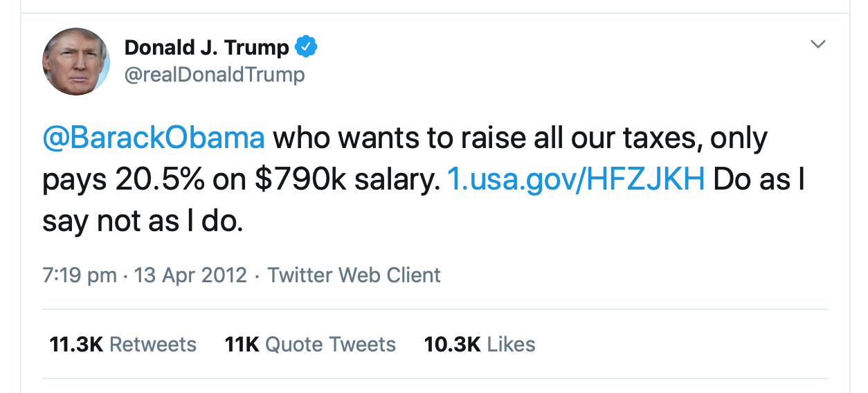View the Retweets list
Screen dimensions: 868x393
click(x=153, y=345)
